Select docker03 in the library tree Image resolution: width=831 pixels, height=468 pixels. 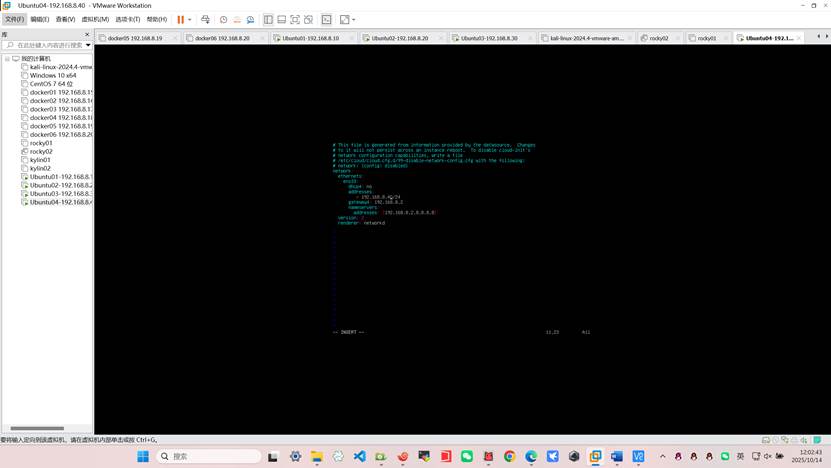pyautogui.click(x=56, y=109)
